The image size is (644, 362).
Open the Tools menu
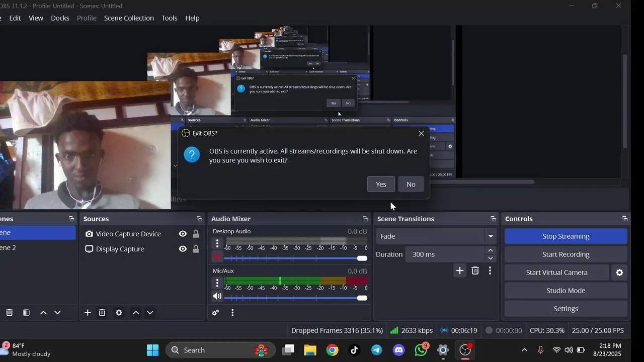[x=170, y=18]
